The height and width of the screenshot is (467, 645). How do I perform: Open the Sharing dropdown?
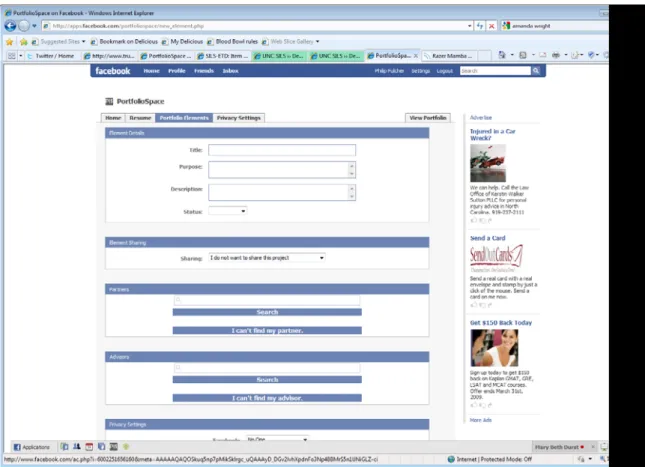(267, 258)
